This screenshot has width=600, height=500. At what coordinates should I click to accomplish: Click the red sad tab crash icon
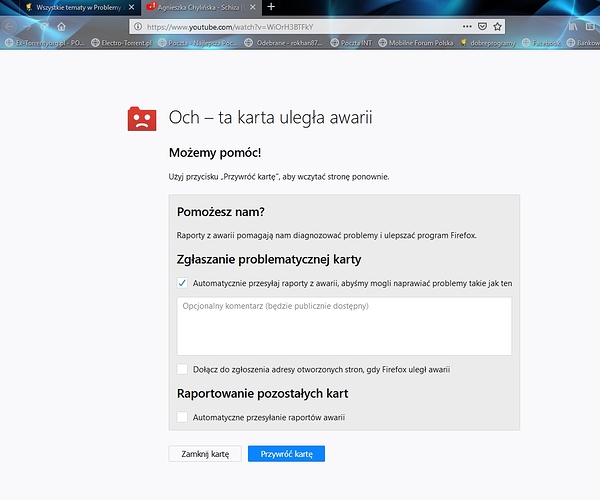coord(142,119)
